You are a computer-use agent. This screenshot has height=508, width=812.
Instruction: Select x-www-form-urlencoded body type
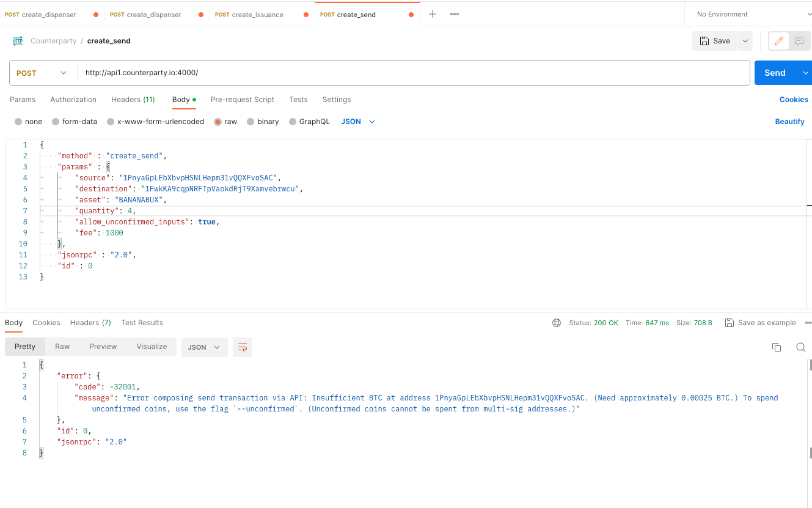tap(111, 122)
